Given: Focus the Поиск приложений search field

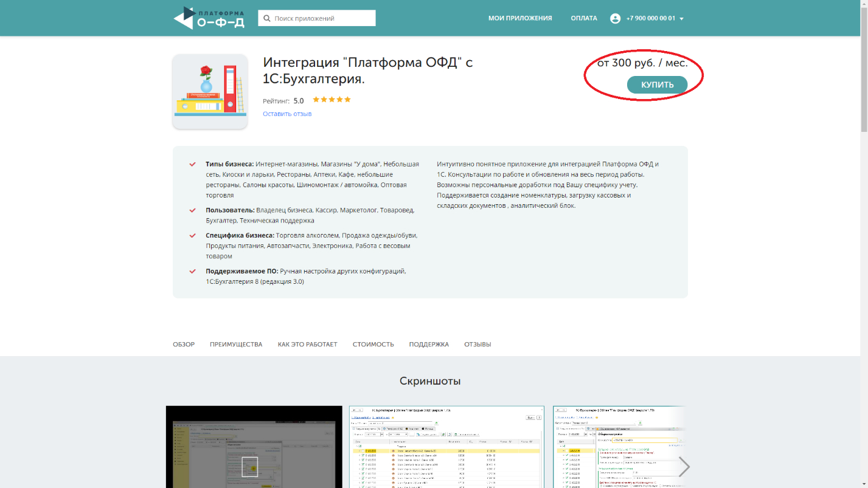Looking at the screenshot, I should point(317,18).
